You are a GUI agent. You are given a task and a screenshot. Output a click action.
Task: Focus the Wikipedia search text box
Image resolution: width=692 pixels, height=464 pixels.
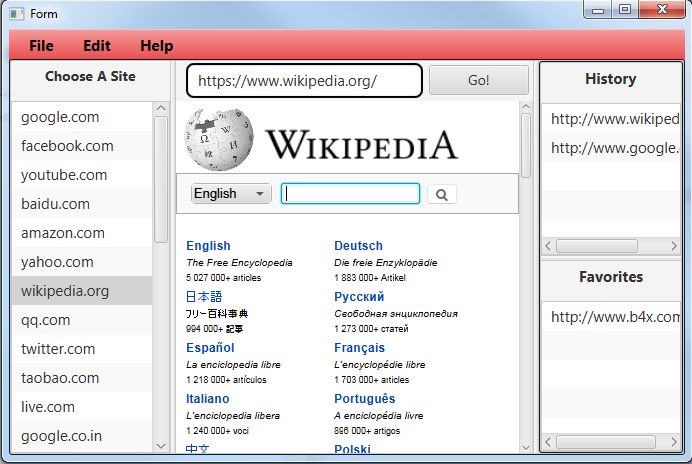tap(350, 194)
